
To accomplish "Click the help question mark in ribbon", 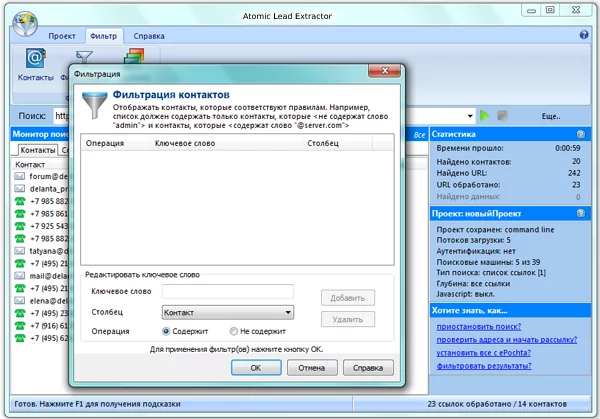I will [584, 35].
